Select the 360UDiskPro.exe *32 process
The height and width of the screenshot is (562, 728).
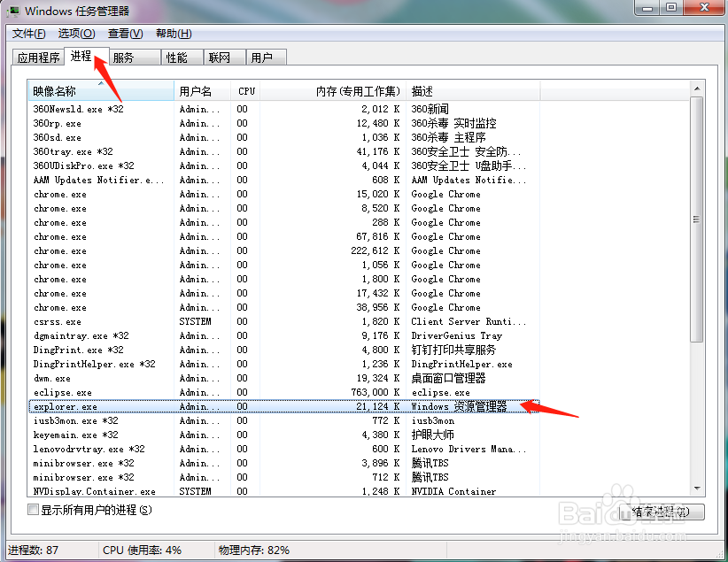pyautogui.click(x=284, y=166)
